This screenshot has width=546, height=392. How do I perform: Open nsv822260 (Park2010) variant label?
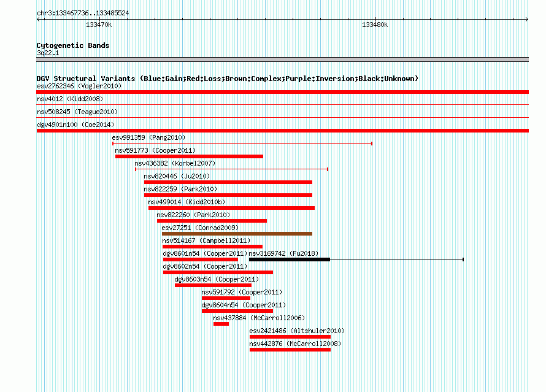193,215
